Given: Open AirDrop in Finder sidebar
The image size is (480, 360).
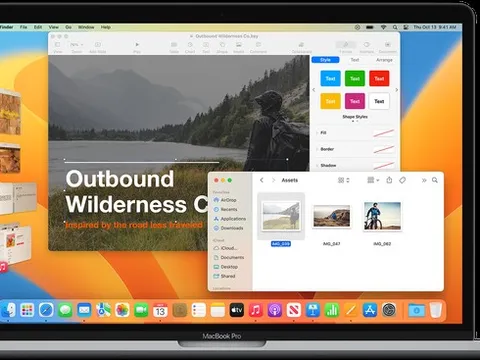Looking at the screenshot, I should 225,200.
